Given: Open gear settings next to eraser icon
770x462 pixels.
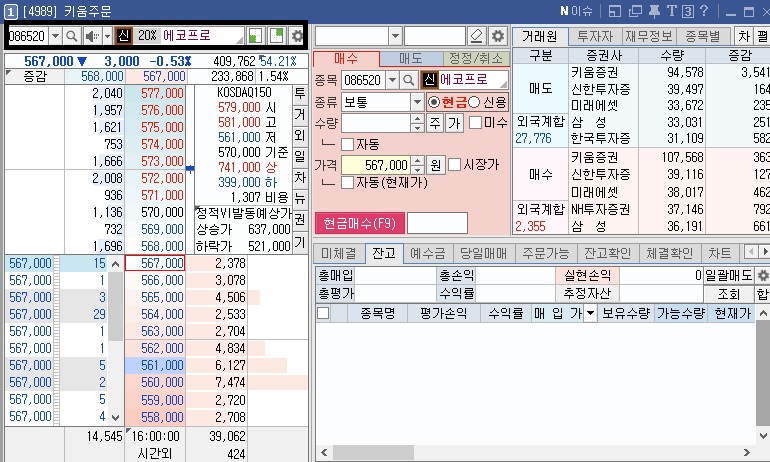Looking at the screenshot, I should pos(498,36).
